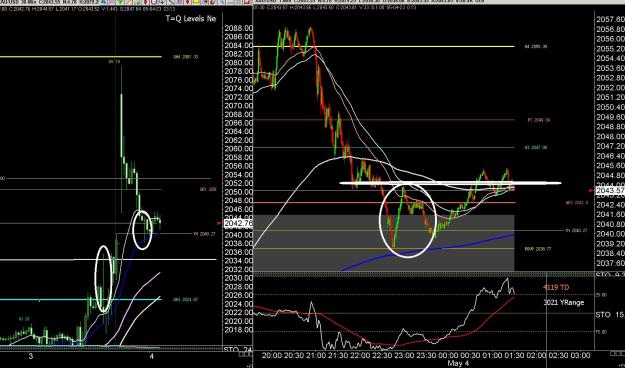Click the 2057.60 label on right axis
This screenshot has height=368, width=625.
tap(610, 20)
